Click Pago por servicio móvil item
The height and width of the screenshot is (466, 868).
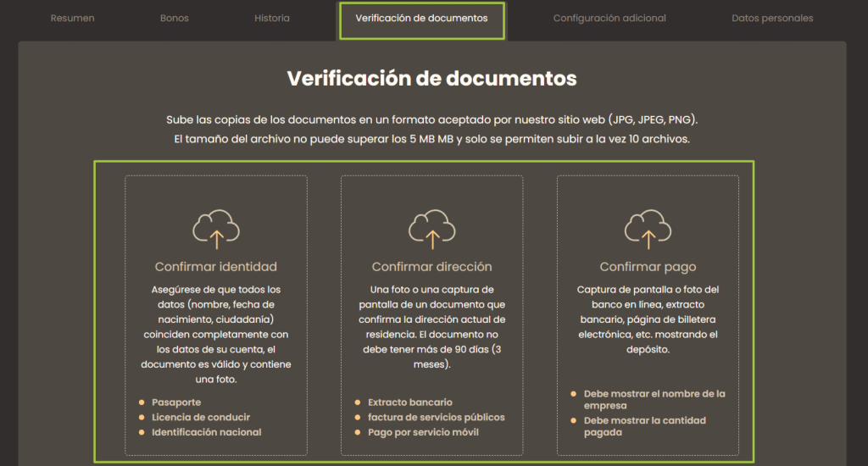pyautogui.click(x=423, y=432)
